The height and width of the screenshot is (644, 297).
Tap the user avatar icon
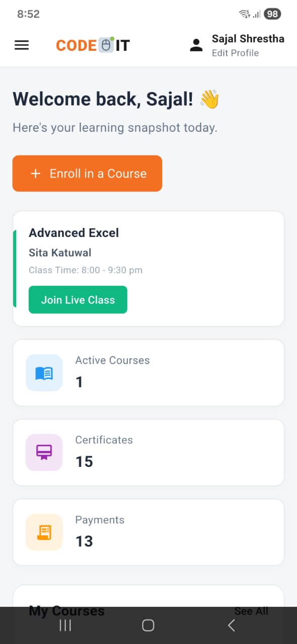click(x=196, y=44)
